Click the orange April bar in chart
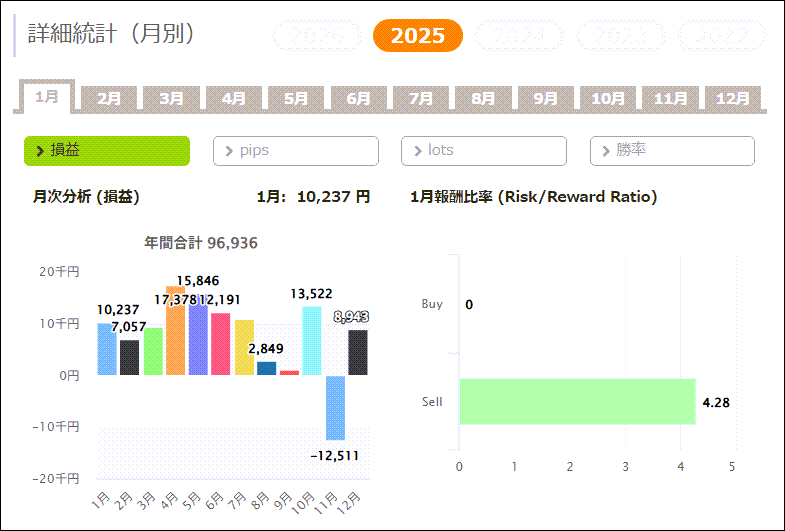This screenshot has width=785, height=531. [x=176, y=345]
